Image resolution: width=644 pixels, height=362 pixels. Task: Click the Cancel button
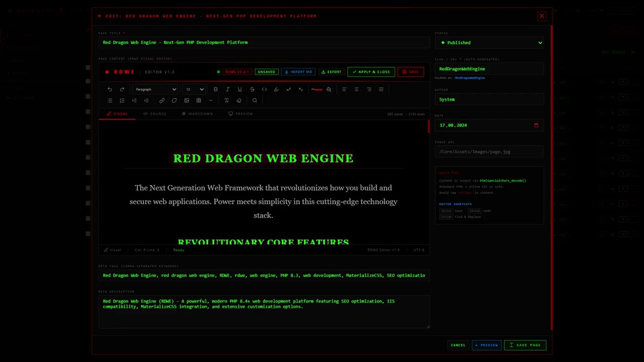pyautogui.click(x=458, y=345)
